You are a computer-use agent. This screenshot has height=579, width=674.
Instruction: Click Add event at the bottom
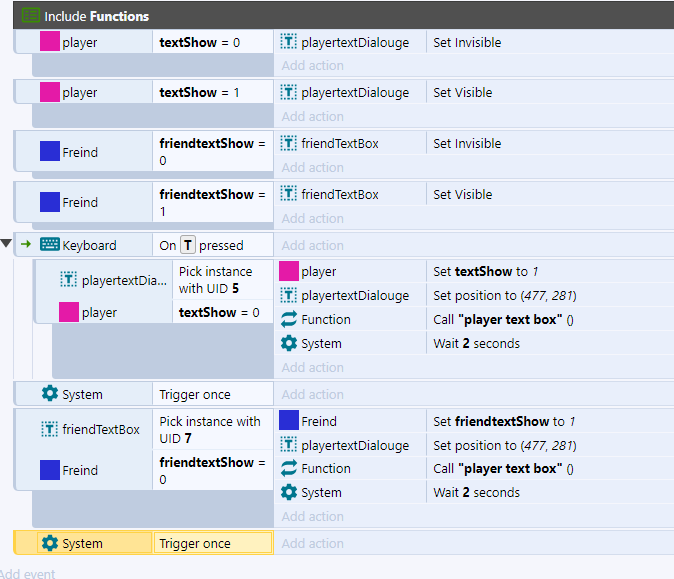point(27,573)
